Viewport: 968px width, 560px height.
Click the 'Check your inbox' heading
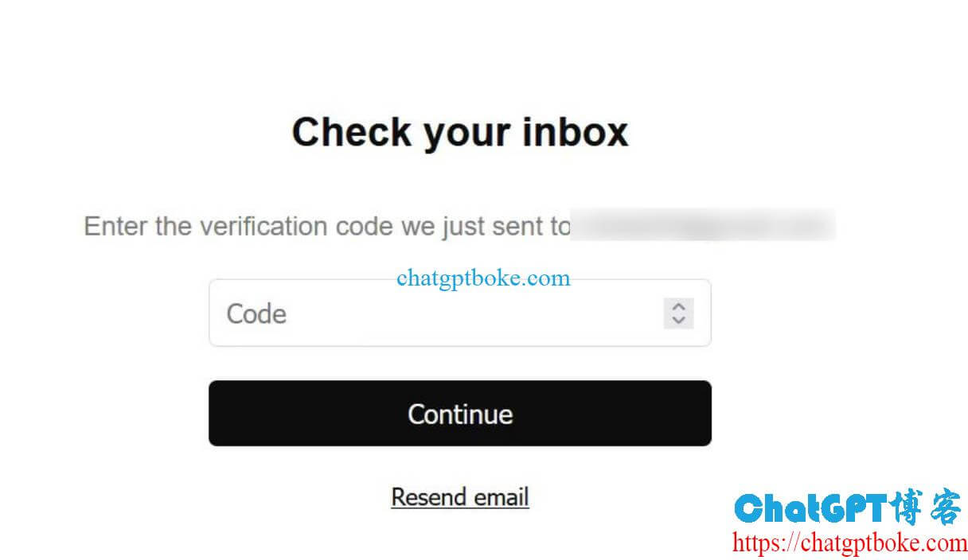click(x=460, y=132)
